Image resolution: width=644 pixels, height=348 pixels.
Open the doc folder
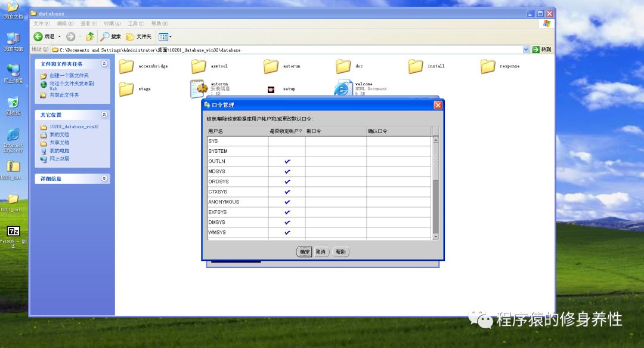344,66
